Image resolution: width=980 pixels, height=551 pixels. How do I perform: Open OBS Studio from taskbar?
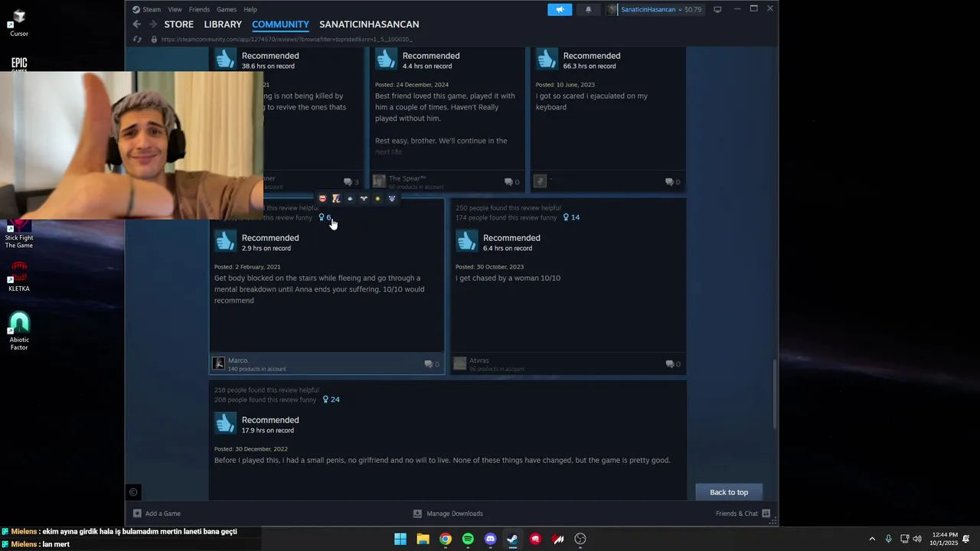click(580, 539)
